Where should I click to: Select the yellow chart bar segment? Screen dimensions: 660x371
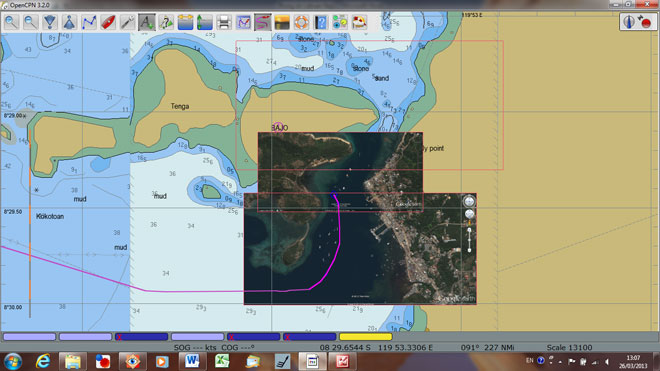pos(365,336)
